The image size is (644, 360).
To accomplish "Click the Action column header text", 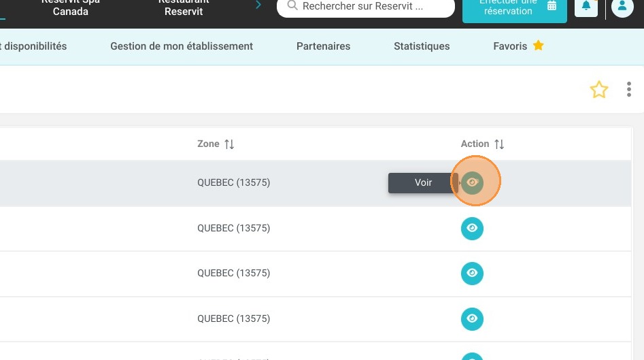I will (475, 144).
